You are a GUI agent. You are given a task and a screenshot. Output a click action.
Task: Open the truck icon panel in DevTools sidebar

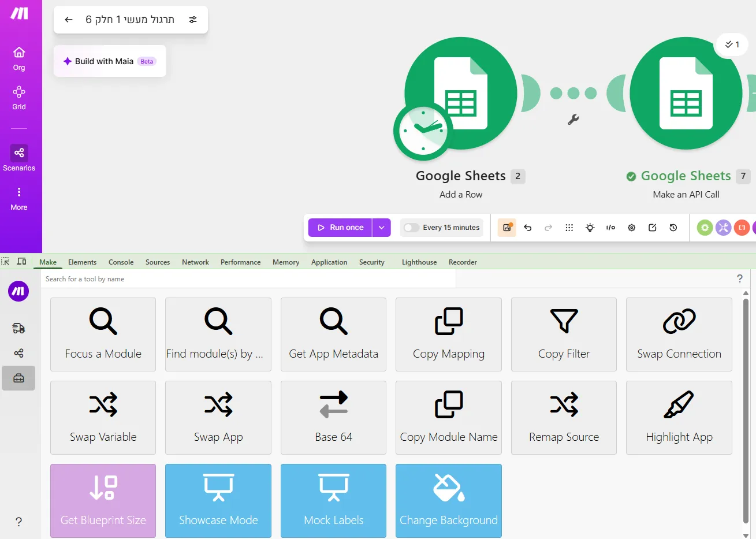[x=18, y=328]
